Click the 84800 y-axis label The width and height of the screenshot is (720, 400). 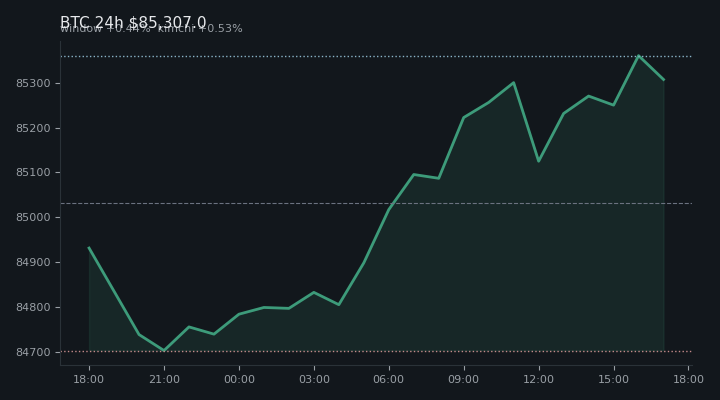point(33,307)
